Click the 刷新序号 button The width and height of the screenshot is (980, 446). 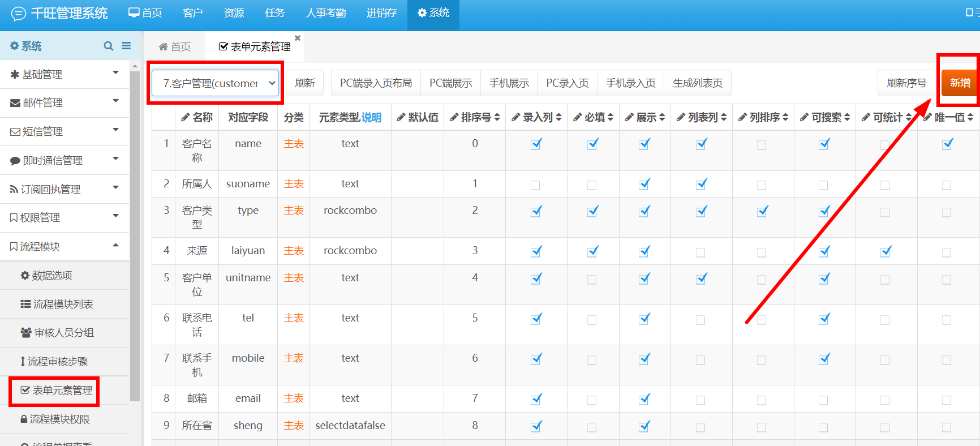coord(906,83)
